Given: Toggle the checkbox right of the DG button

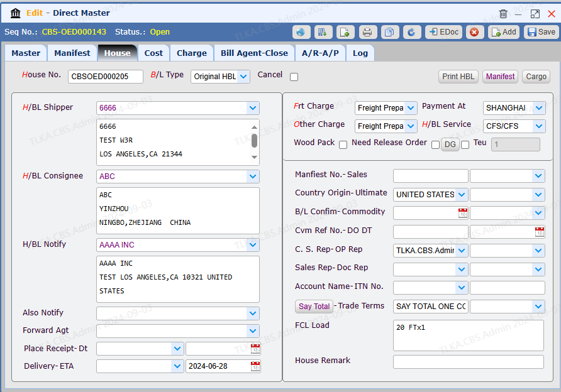Looking at the screenshot, I should pos(465,144).
